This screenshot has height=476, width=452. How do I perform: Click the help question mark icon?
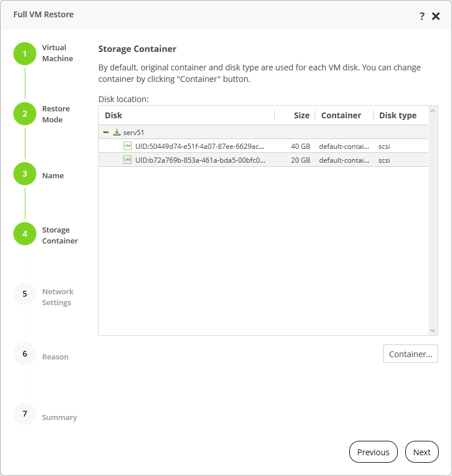[422, 16]
